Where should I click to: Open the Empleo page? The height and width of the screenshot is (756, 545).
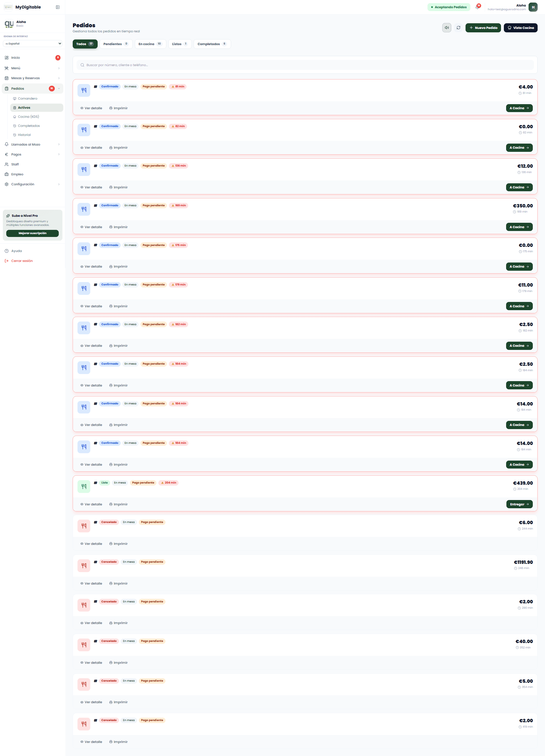pos(32,174)
